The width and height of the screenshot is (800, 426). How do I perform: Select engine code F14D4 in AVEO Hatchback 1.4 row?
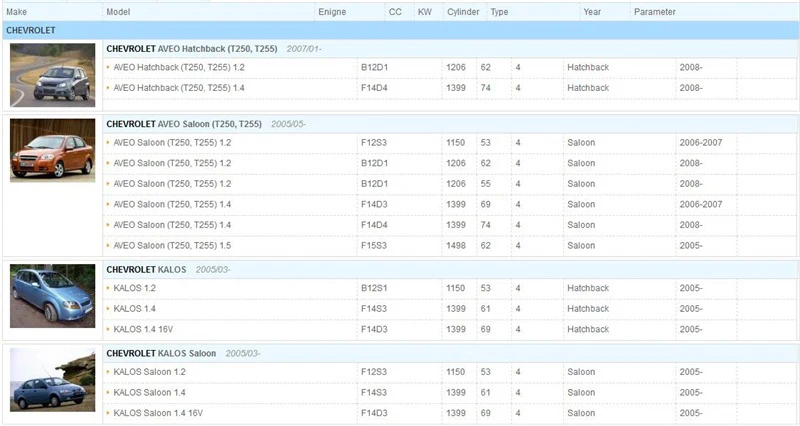pyautogui.click(x=374, y=88)
